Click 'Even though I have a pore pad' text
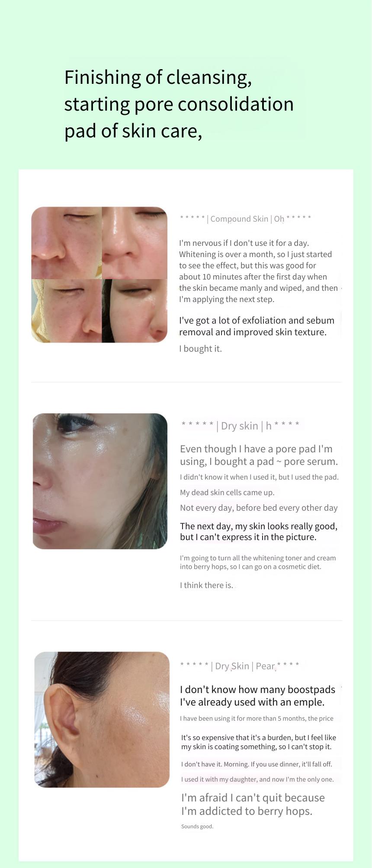The height and width of the screenshot is (868, 372). tap(259, 455)
